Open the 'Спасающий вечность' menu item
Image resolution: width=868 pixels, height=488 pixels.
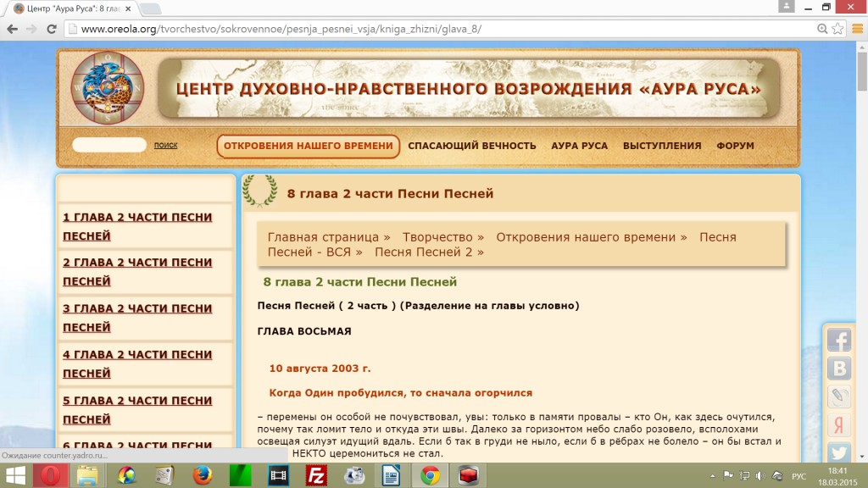point(472,146)
